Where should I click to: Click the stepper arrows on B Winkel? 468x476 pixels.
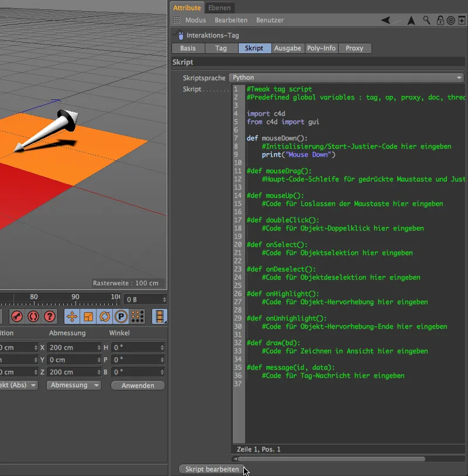pyautogui.click(x=163, y=372)
